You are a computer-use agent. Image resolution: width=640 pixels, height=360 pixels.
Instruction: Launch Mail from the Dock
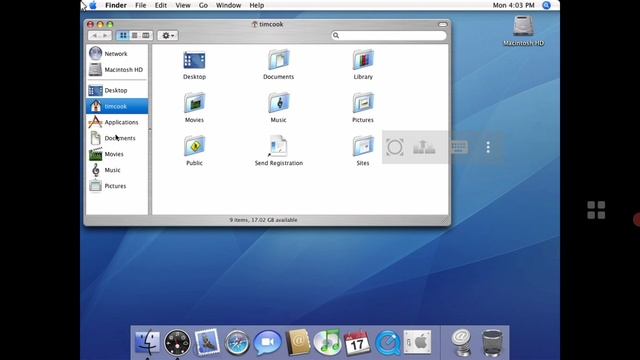(x=207, y=342)
